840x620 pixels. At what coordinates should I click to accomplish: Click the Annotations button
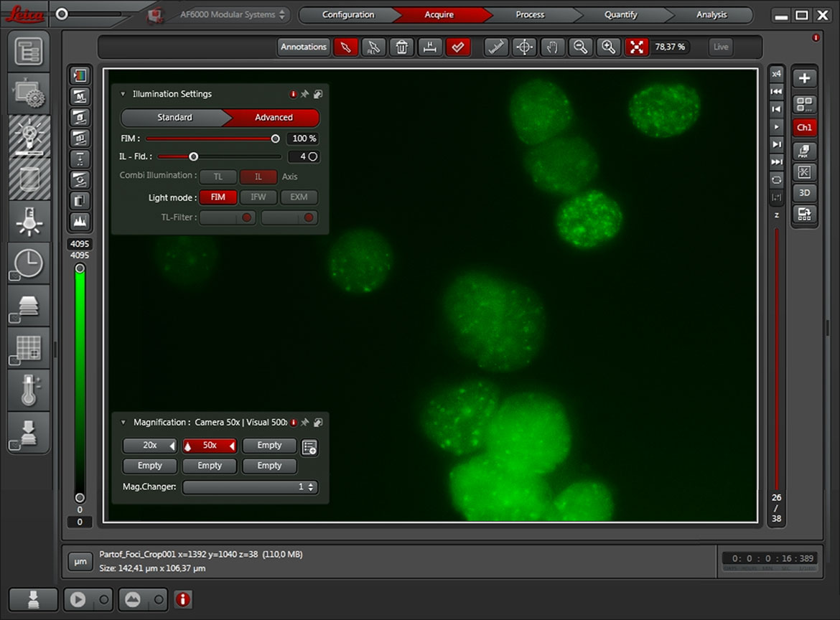[303, 47]
